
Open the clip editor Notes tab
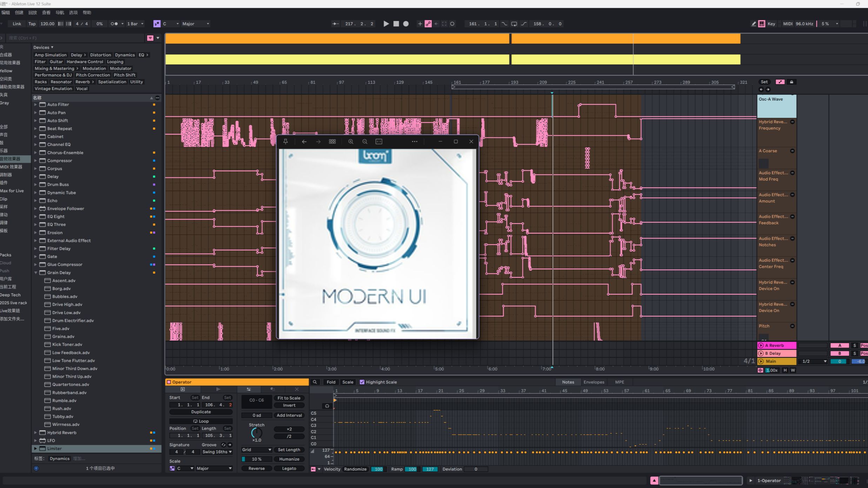pos(568,382)
